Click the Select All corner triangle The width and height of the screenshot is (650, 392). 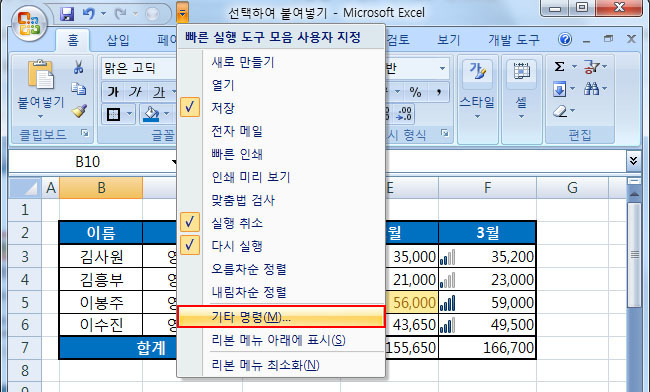pos(25,188)
